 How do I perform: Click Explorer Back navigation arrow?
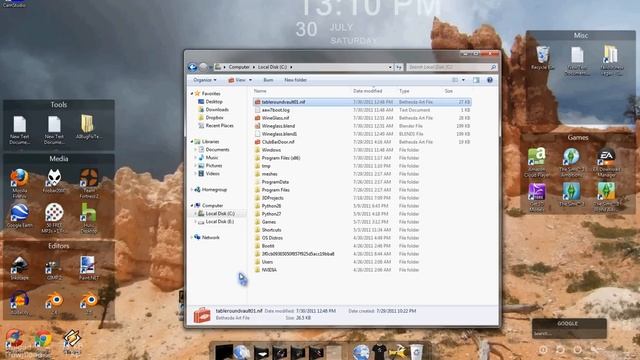193,67
